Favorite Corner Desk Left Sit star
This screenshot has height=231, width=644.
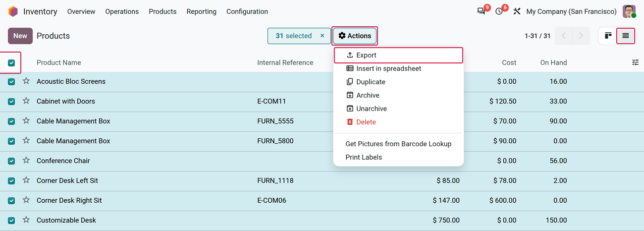(x=26, y=180)
